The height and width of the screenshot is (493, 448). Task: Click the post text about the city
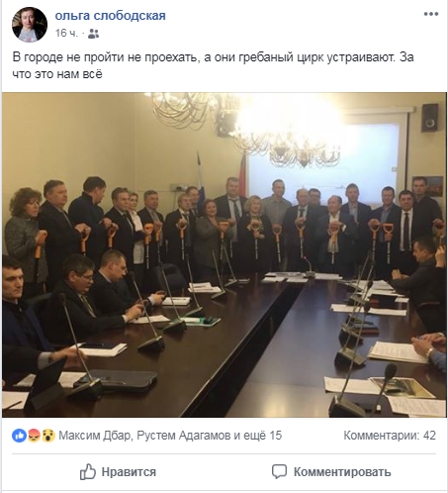point(213,65)
